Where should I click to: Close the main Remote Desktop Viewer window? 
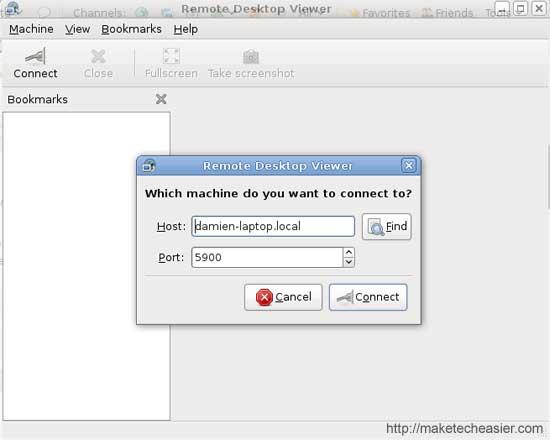[539, 8]
